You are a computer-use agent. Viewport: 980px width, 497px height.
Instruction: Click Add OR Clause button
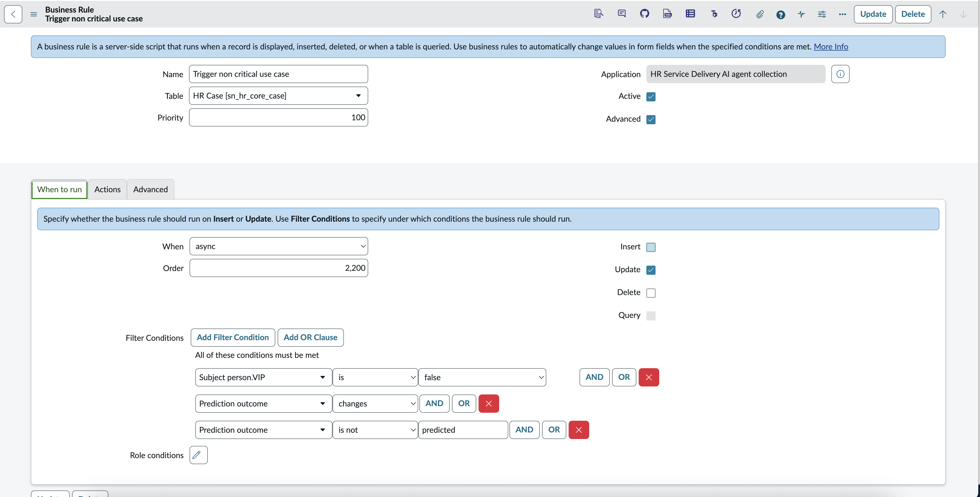(310, 337)
